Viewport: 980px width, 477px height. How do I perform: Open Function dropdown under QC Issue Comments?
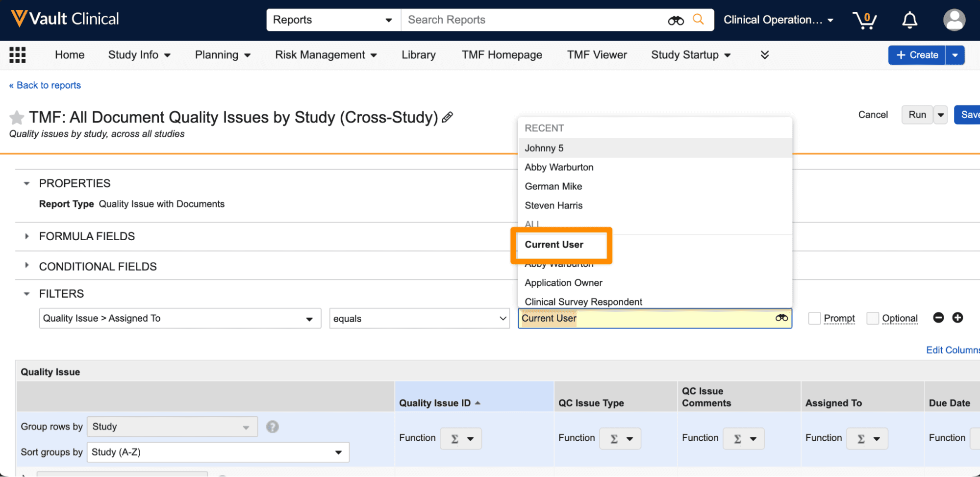[744, 439]
